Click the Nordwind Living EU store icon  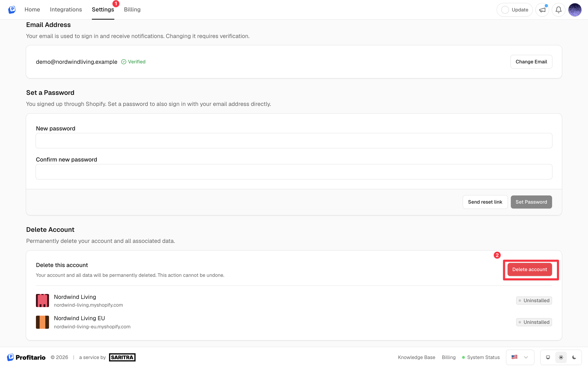(42, 322)
